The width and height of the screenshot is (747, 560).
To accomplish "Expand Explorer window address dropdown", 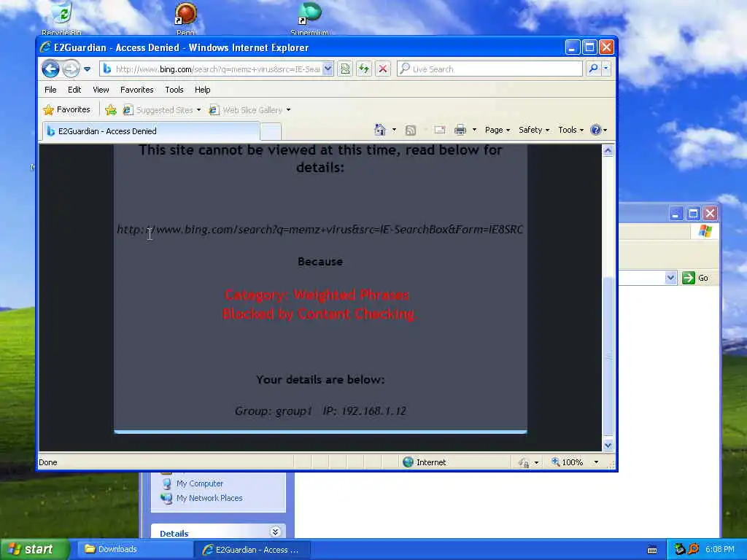I will (x=671, y=278).
